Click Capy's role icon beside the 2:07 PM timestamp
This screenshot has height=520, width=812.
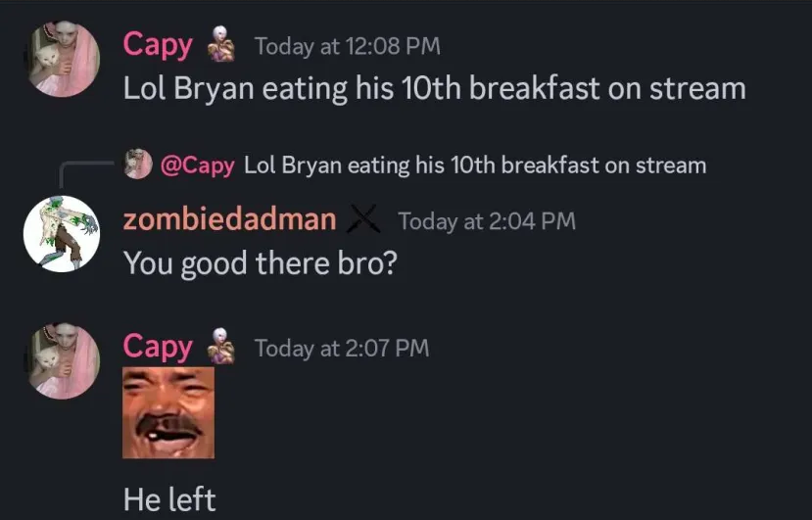[x=221, y=348]
